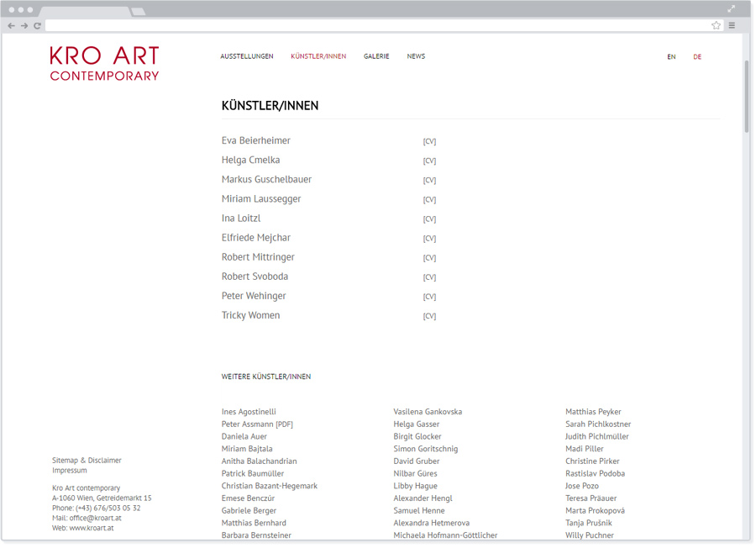The height and width of the screenshot is (548, 756).
Task: Switch language to EN
Action: click(671, 57)
